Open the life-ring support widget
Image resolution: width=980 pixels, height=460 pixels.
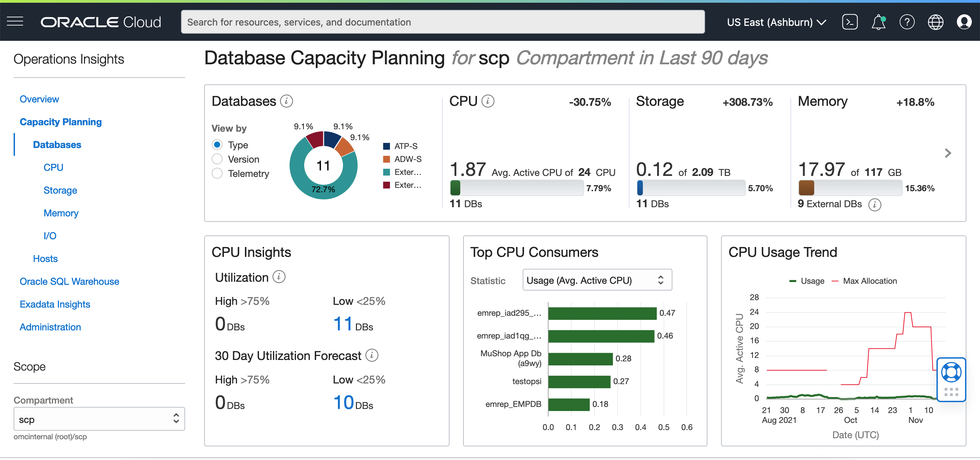tap(951, 373)
